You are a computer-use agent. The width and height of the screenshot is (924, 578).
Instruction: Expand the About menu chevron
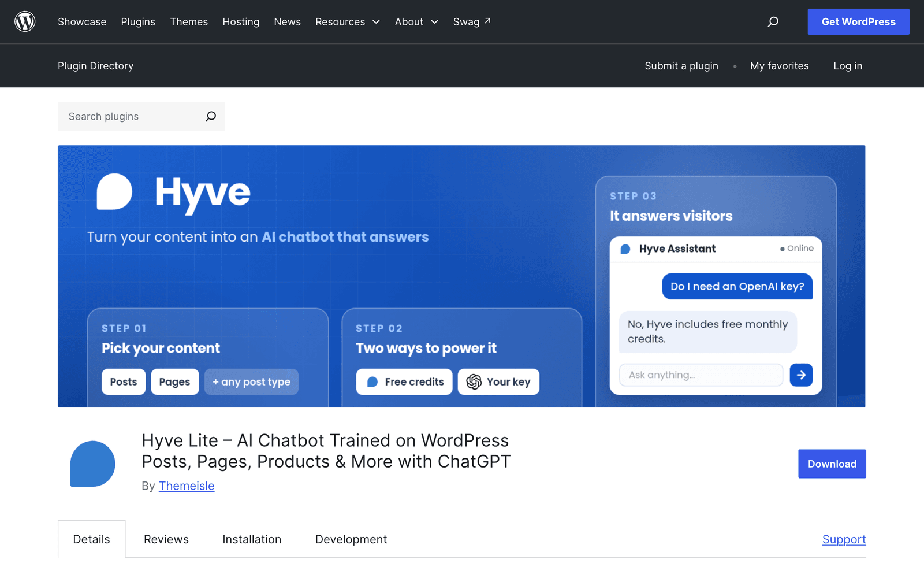pyautogui.click(x=434, y=22)
